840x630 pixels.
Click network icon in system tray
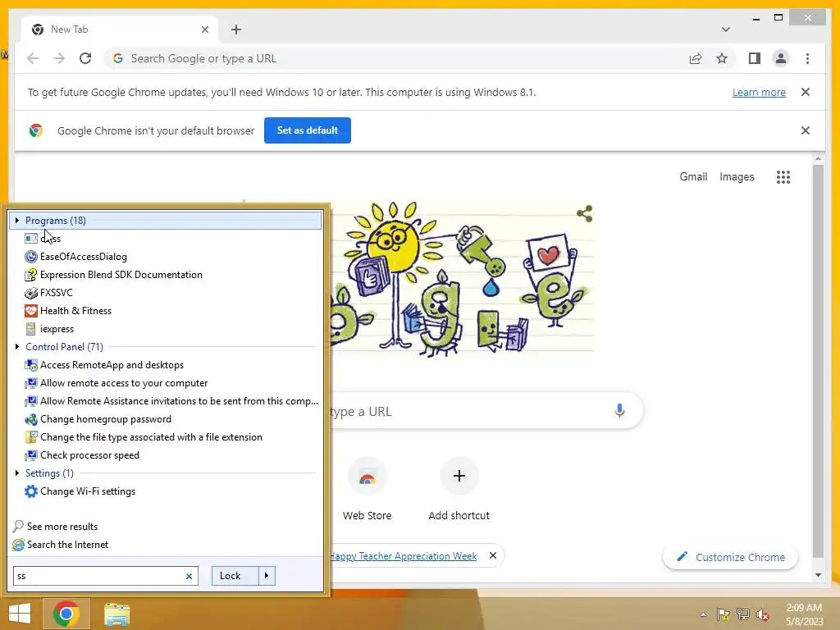[742, 614]
